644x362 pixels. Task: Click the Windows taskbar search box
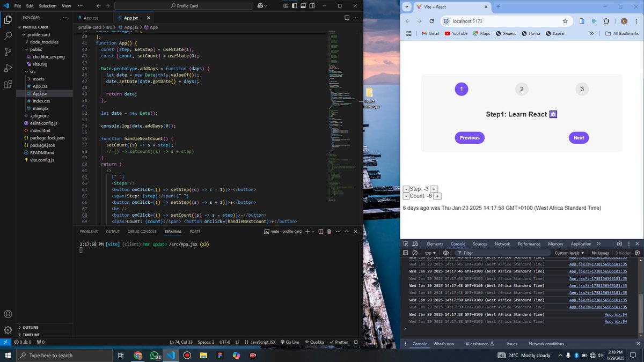click(64, 356)
